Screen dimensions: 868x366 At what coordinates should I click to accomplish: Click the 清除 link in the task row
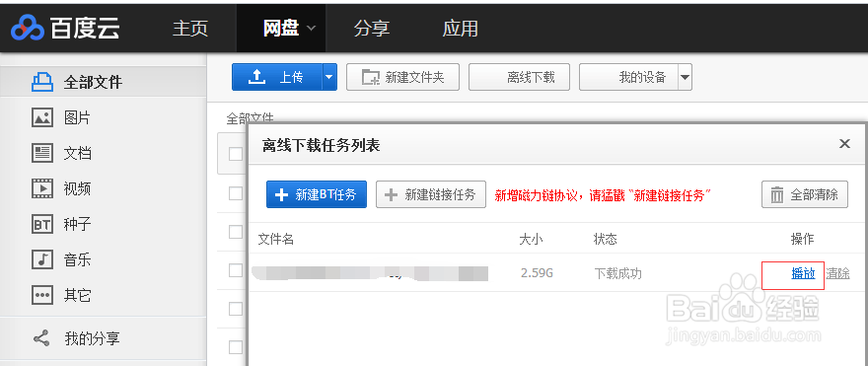[838, 273]
